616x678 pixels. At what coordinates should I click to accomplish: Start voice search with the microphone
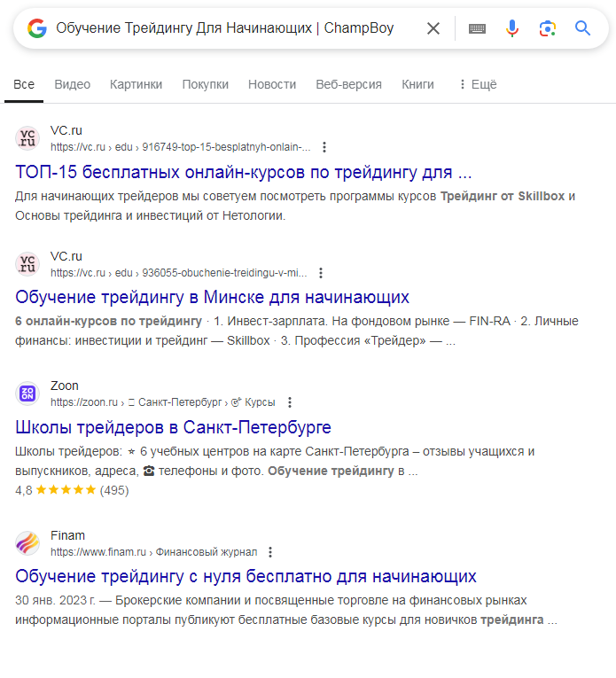(512, 28)
